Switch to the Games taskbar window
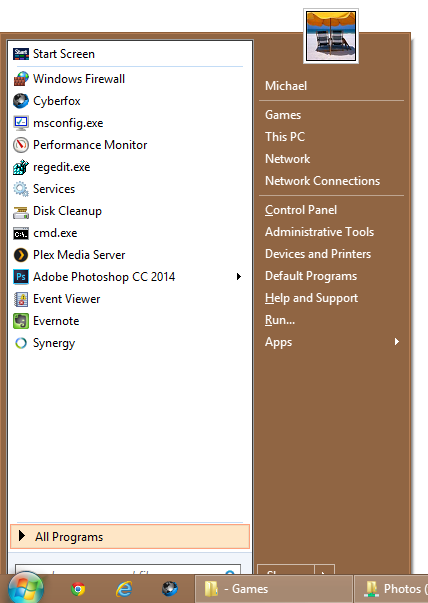 (273, 589)
